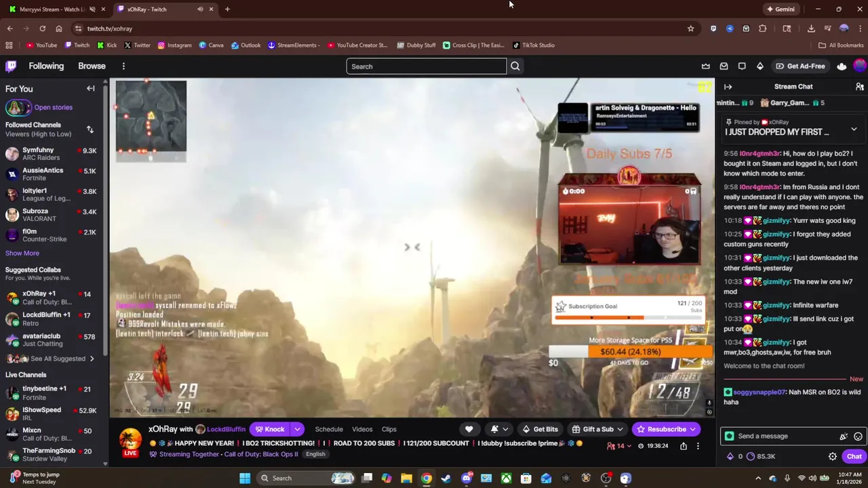
Task: Open stream more options vertical dots
Action: (698, 446)
